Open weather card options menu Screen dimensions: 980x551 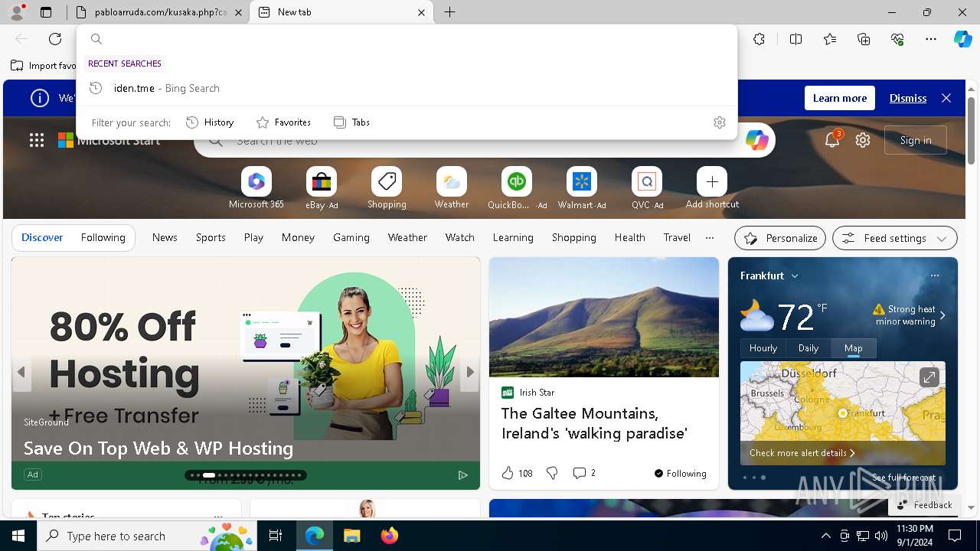point(934,275)
